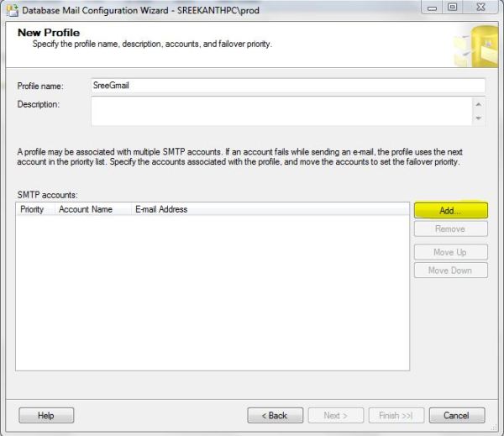This screenshot has width=504, height=436.
Task: Focus the Profile name field containing SreeGmail
Action: point(287,85)
